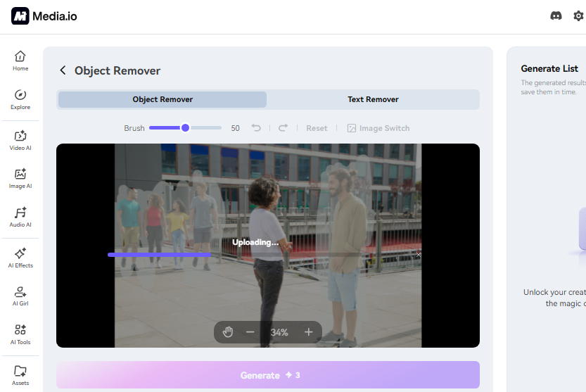Image resolution: width=586 pixels, height=392 pixels.
Task: Click the Uploading... status text
Action: point(255,242)
